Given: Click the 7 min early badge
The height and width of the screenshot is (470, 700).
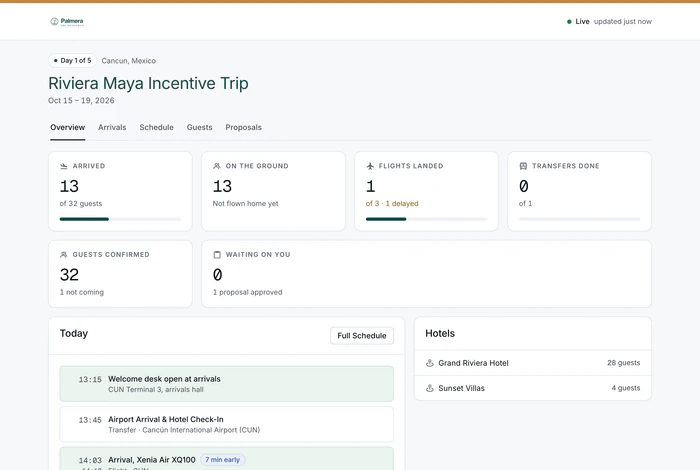Looking at the screenshot, I should pyautogui.click(x=222, y=460).
